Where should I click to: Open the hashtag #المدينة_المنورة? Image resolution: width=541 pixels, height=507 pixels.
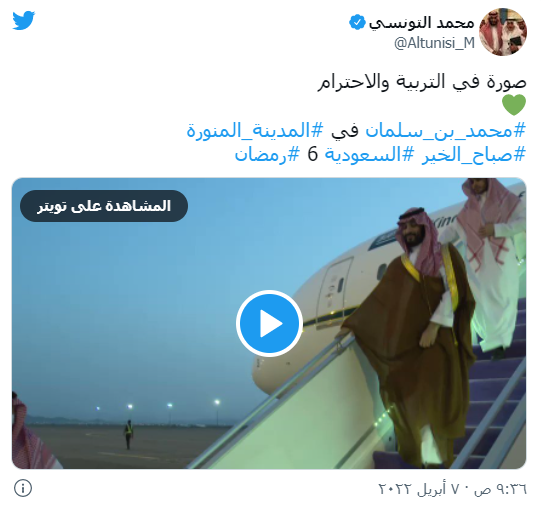coord(255,131)
